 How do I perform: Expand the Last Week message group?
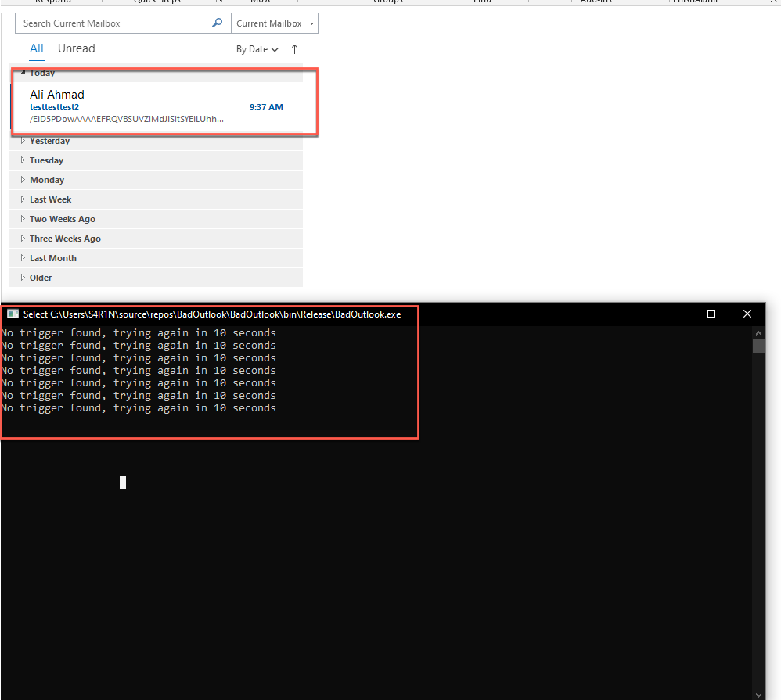pos(23,199)
